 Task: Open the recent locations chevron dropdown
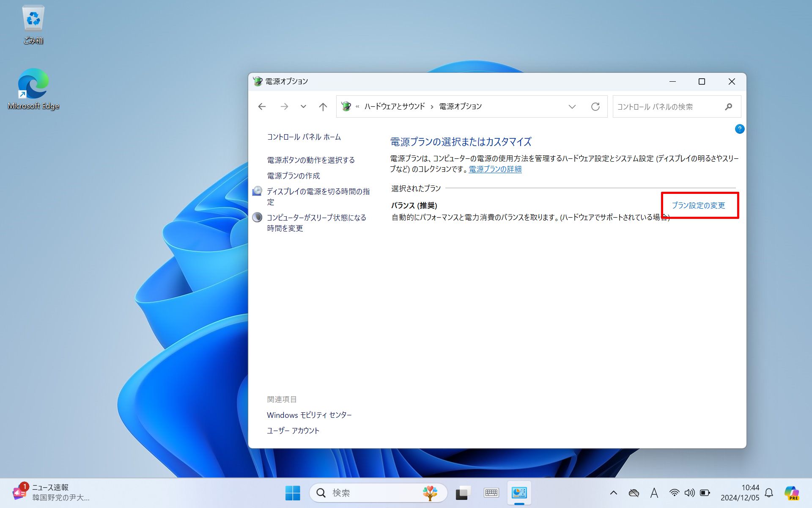(303, 107)
